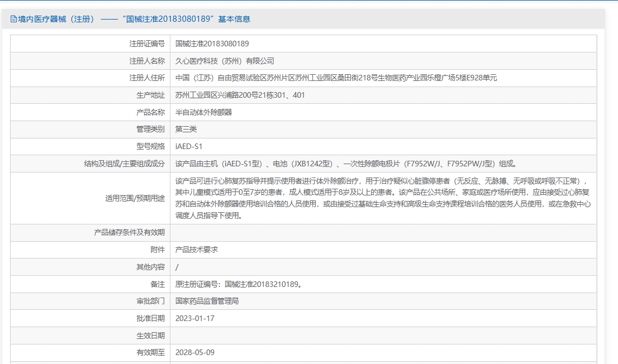
Task: Click the 有效期至 label
Action: coord(150,353)
